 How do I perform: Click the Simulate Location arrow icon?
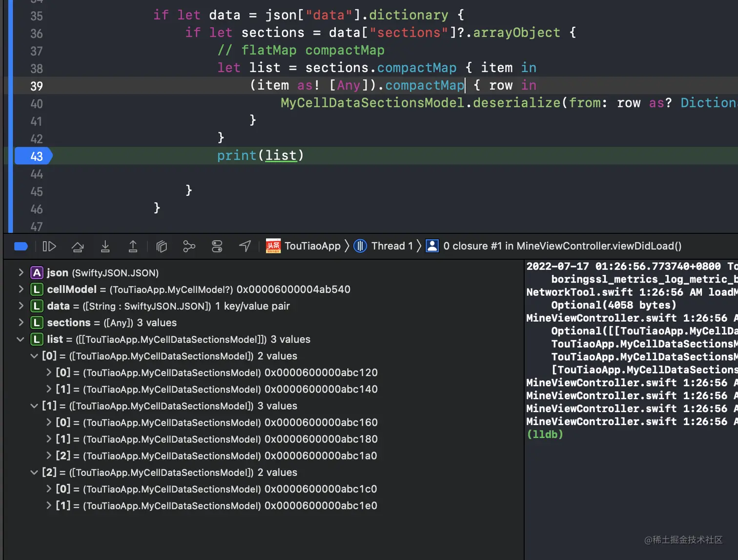point(245,246)
